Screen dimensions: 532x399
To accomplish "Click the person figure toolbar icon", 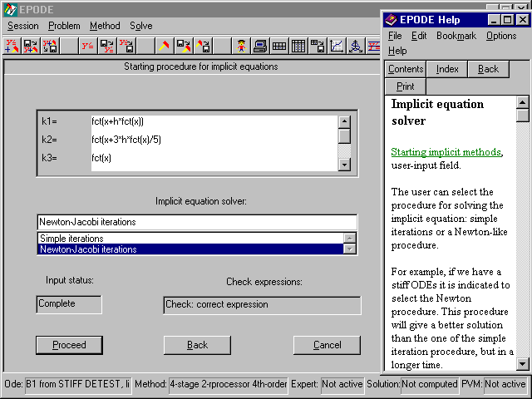I will 241,47.
